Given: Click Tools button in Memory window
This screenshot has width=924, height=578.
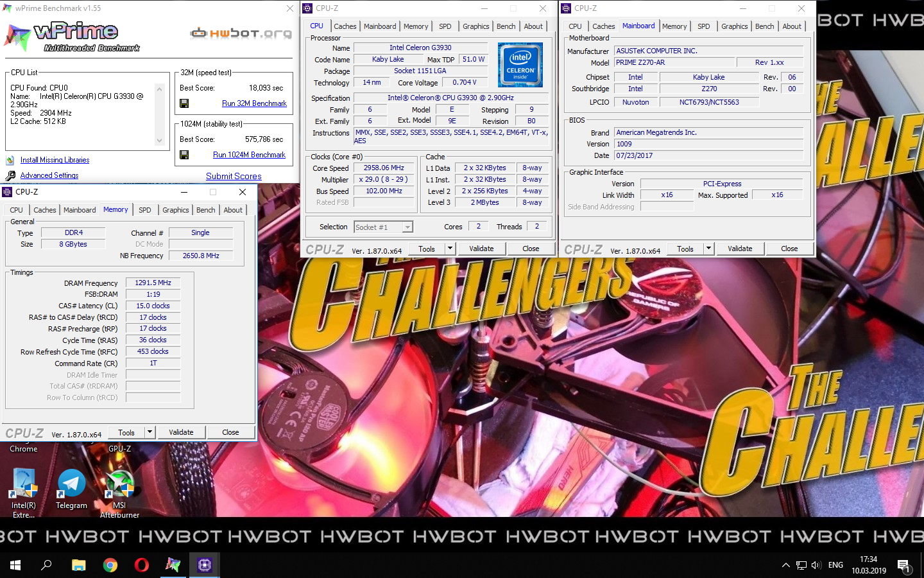Looking at the screenshot, I should pos(126,432).
